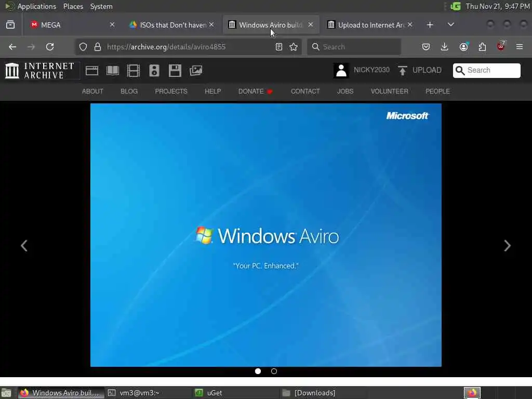
Task: Click the Internet Archive logo
Action: (x=40, y=71)
